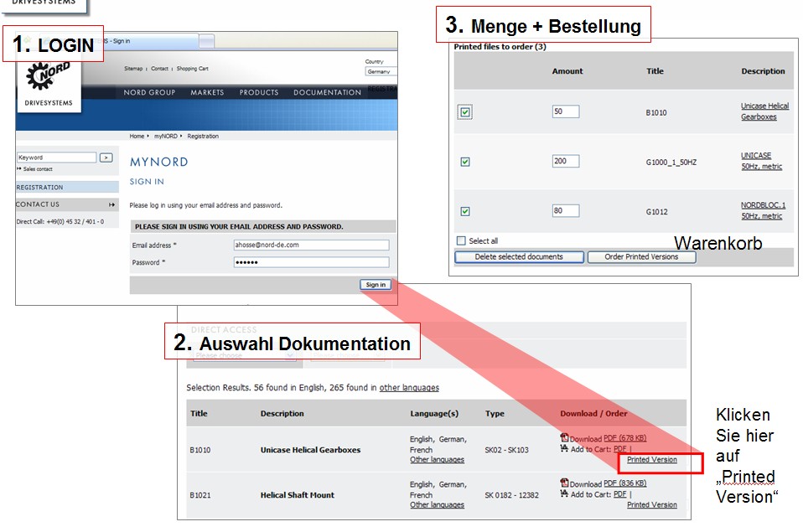Image resolution: width=803 pixels, height=532 pixels.
Task: Open the Products menu
Action: [x=258, y=93]
